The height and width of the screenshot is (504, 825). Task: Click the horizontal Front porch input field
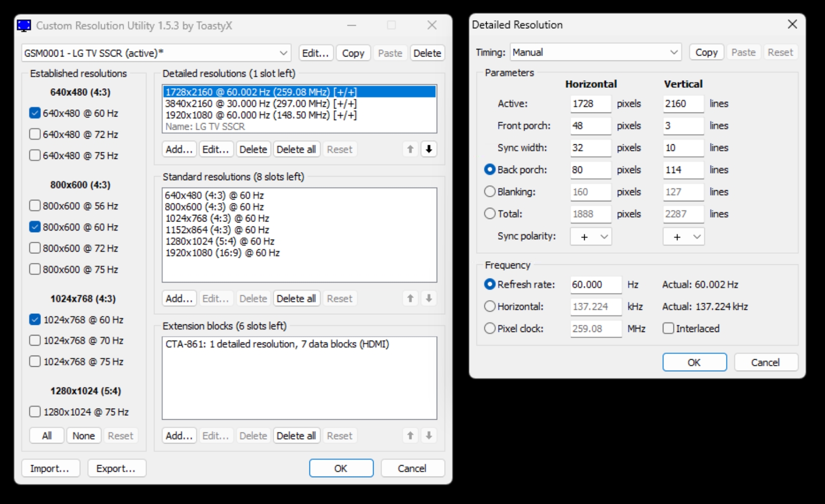coord(590,126)
